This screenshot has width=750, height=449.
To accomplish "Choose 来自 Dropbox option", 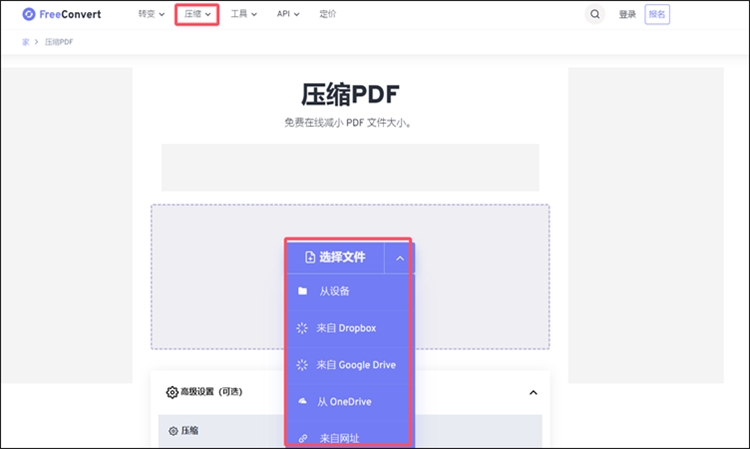I will pyautogui.click(x=349, y=328).
